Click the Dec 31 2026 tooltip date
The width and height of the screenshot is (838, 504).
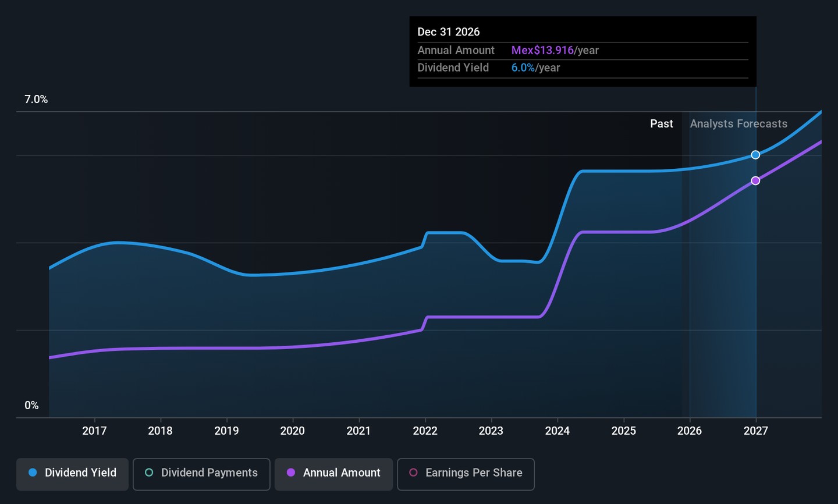point(449,32)
